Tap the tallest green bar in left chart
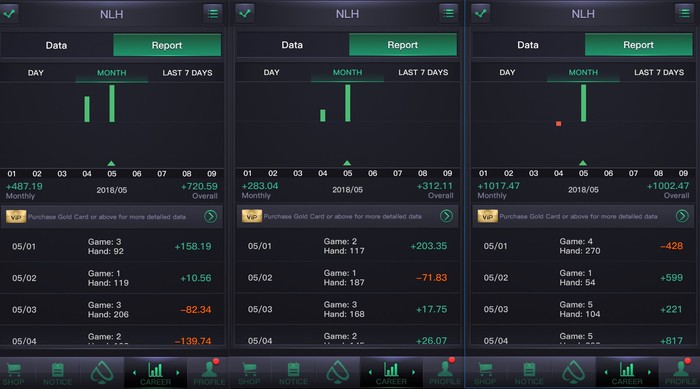The height and width of the screenshot is (389, 700). click(112, 103)
